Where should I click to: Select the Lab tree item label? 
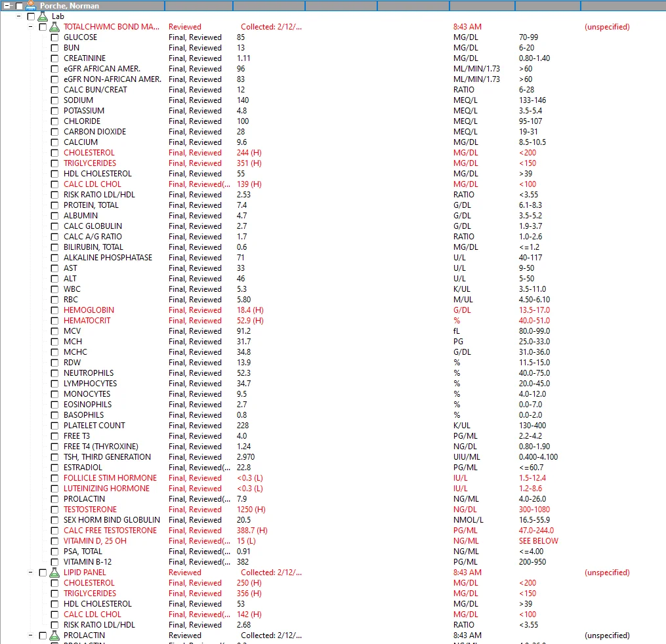[x=58, y=16]
